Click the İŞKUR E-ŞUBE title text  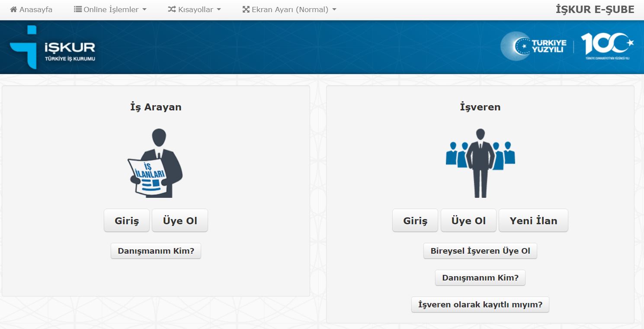tap(595, 10)
